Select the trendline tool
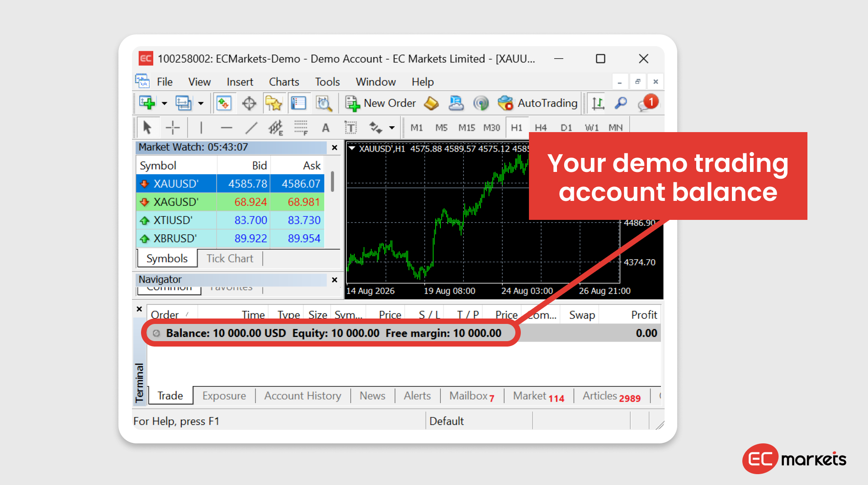 pyautogui.click(x=251, y=128)
